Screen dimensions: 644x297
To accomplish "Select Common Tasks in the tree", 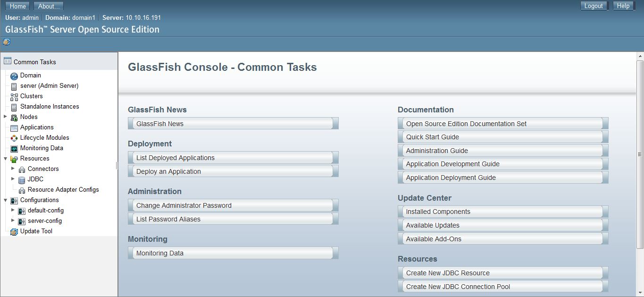I will 35,62.
